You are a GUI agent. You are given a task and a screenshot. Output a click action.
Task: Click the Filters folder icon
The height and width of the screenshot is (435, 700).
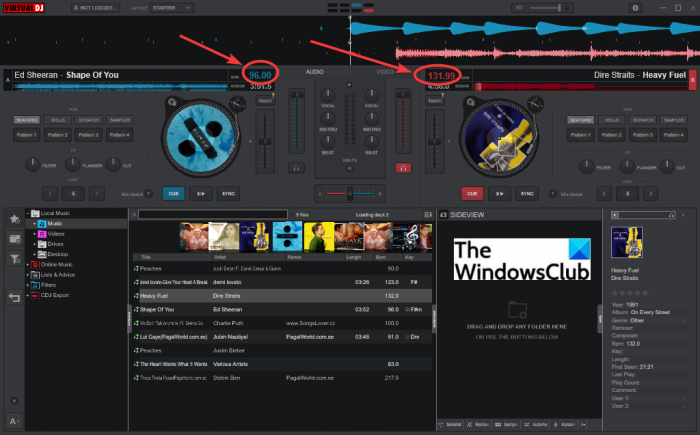tap(35, 285)
